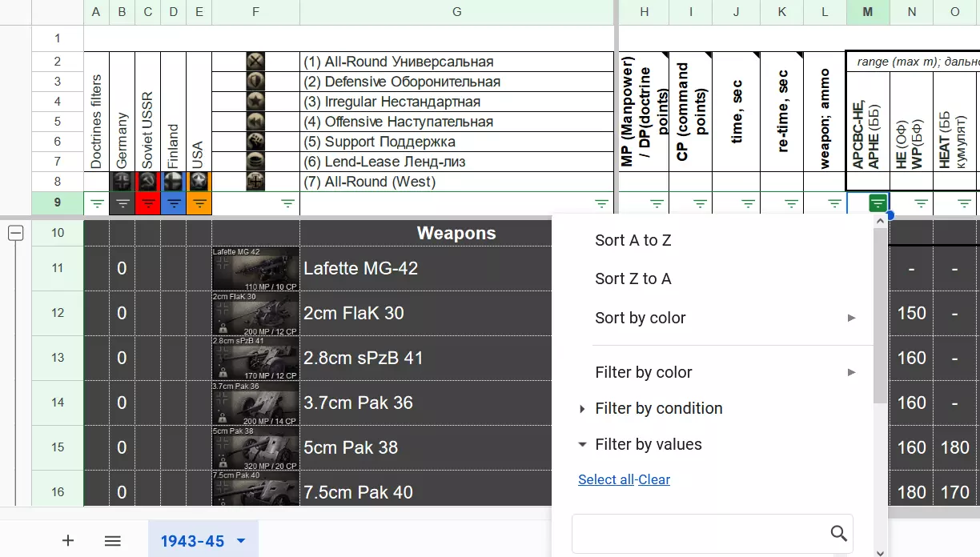The image size is (980, 557).
Task: Click the All-Round doctrine icon in row 2
Action: 255,62
